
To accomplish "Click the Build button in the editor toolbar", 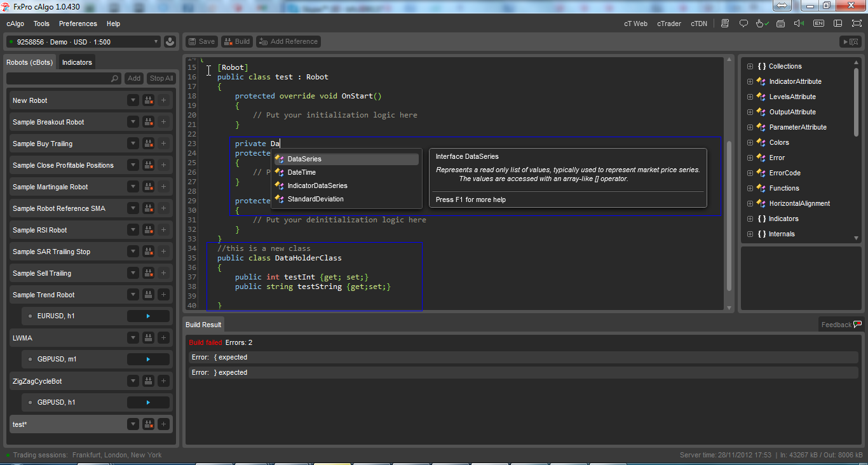I will 236,41.
